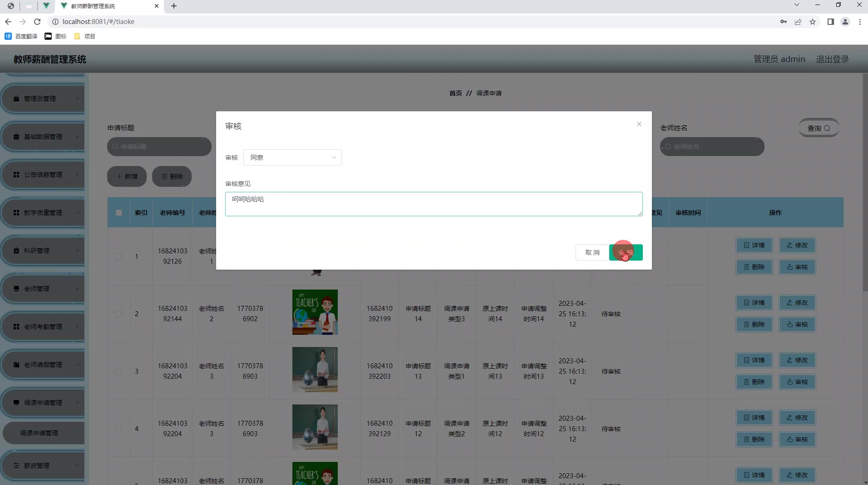Image resolution: width=868 pixels, height=485 pixels.
Task: Click the 首页 breadcrumb link
Action: (455, 93)
